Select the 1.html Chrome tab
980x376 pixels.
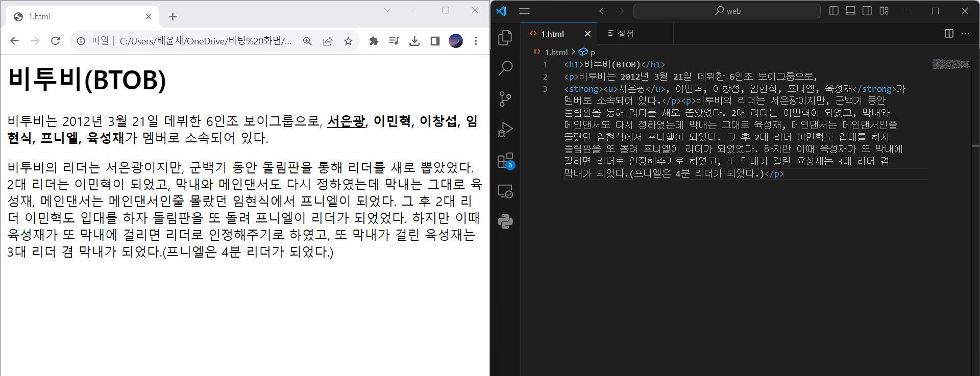click(82, 17)
